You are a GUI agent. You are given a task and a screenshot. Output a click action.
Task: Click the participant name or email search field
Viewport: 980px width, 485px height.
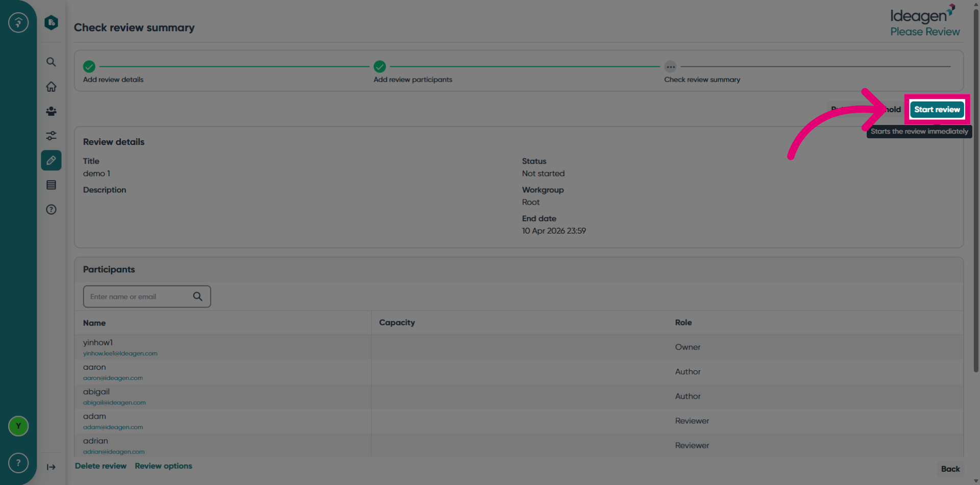(147, 296)
